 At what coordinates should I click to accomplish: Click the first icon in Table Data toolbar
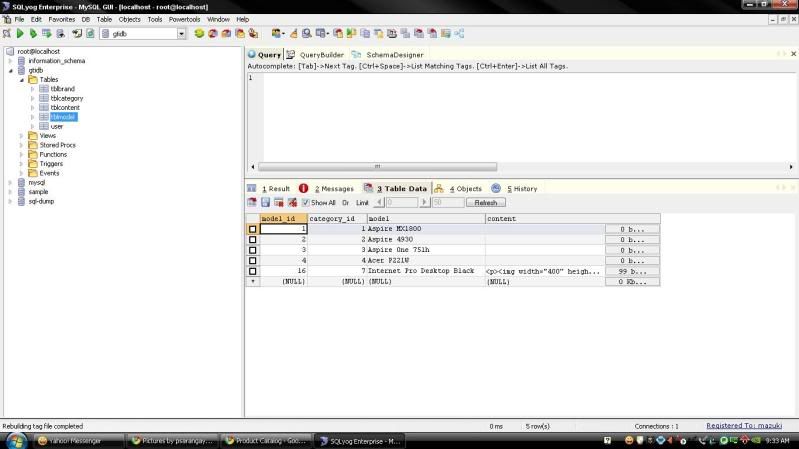click(x=253, y=202)
